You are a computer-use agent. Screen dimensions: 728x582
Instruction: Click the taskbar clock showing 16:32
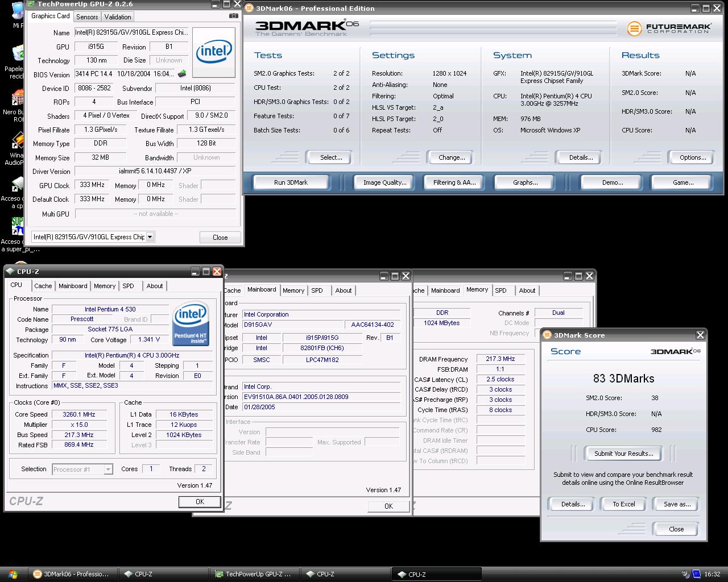[712, 574]
